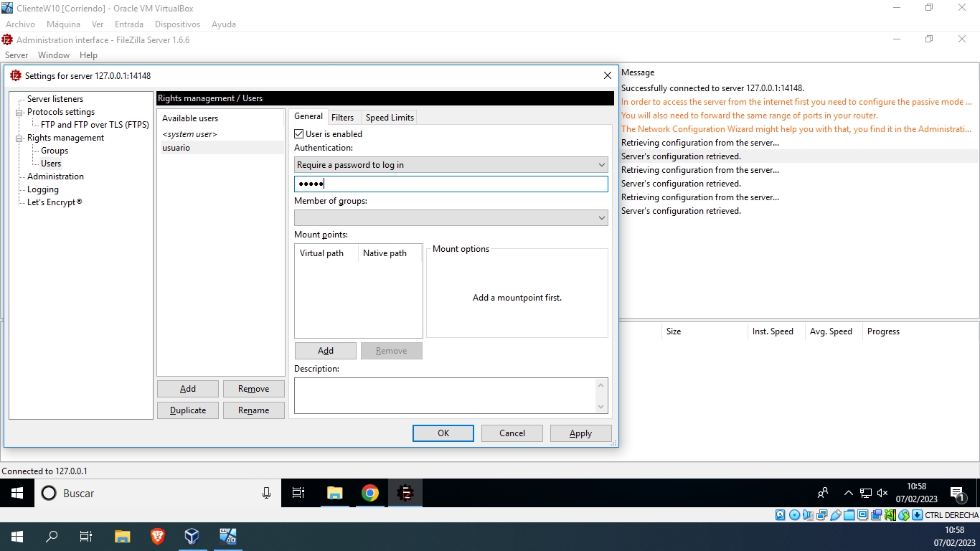Switch to the Speed Limits tab

(x=390, y=118)
